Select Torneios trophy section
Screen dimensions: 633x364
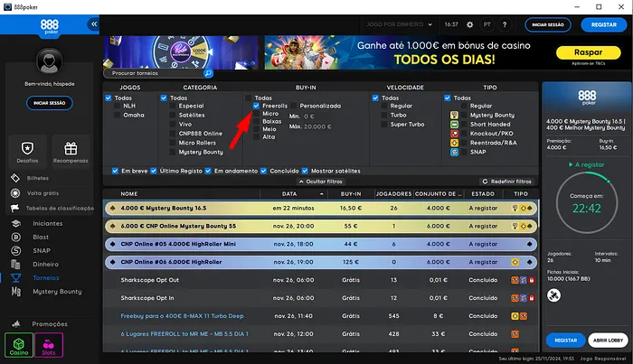pos(45,277)
